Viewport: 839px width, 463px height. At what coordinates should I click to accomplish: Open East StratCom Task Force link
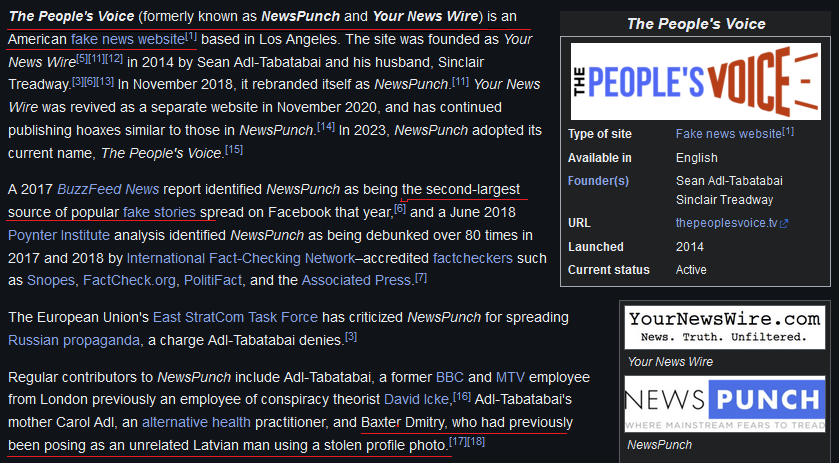click(235, 317)
